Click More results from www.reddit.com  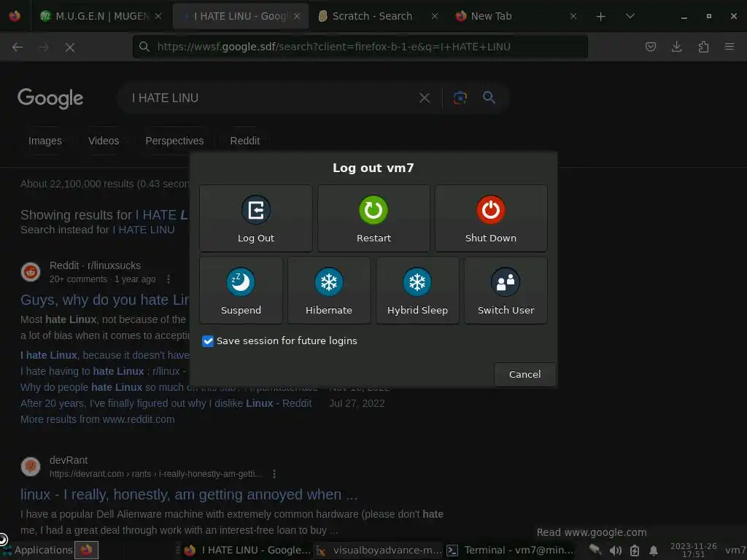[x=98, y=419]
